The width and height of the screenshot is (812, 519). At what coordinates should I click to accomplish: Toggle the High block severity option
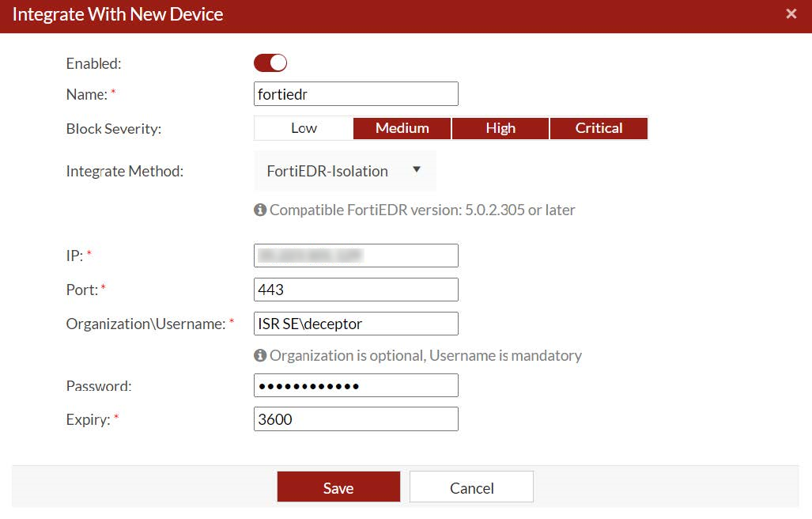(500, 127)
